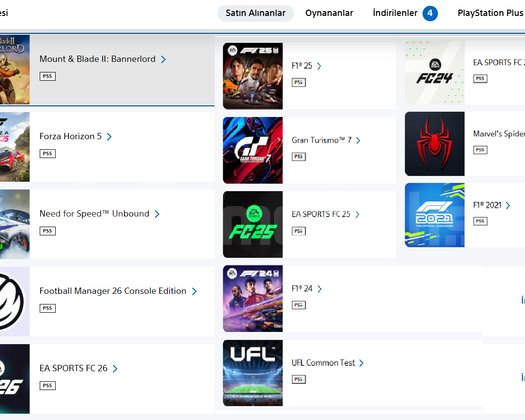This screenshot has width=525, height=420.
Task: Click the PS5 badge next to FC 24 cover
Action: click(480, 79)
